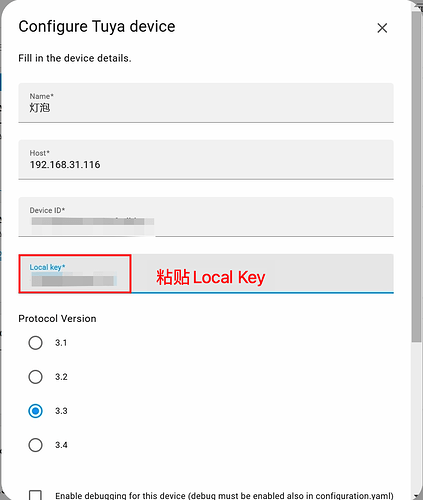Click the 'Fill in the device details.' text
The height and width of the screenshot is (500, 423).
75,58
